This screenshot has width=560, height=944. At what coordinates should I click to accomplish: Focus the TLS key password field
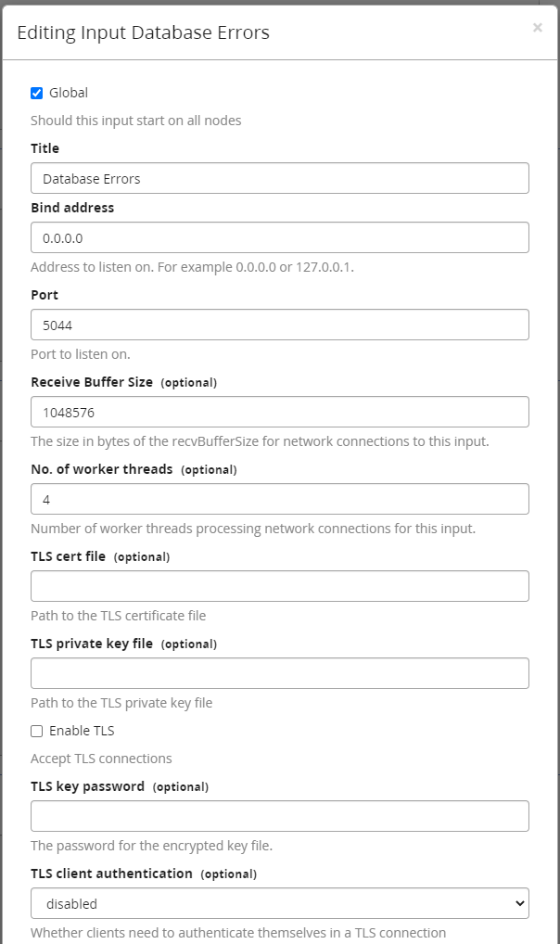pyautogui.click(x=280, y=816)
